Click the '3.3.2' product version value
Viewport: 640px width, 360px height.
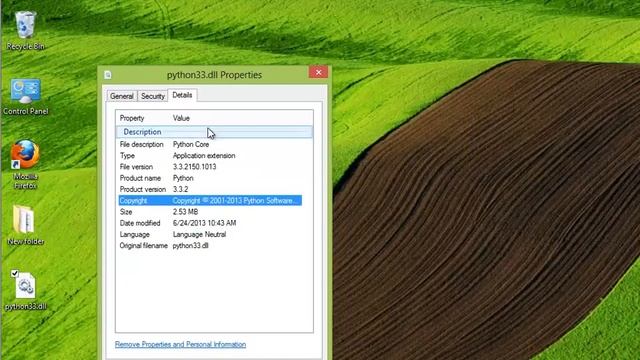click(180, 189)
